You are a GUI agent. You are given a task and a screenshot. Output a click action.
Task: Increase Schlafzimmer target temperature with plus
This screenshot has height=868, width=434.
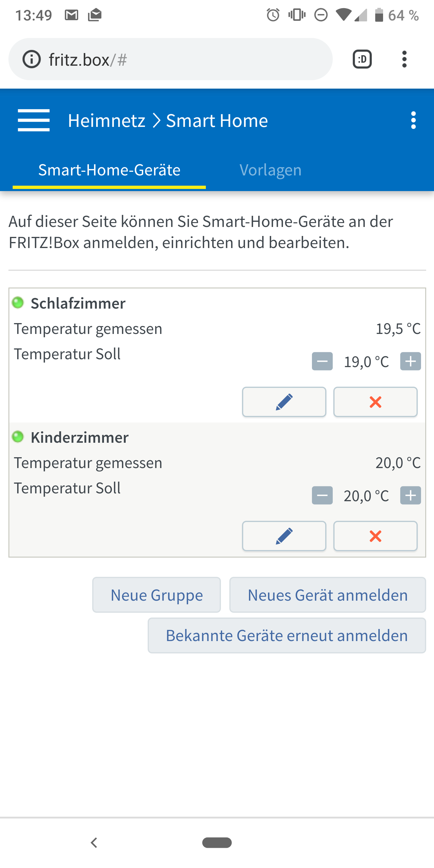coord(410,362)
